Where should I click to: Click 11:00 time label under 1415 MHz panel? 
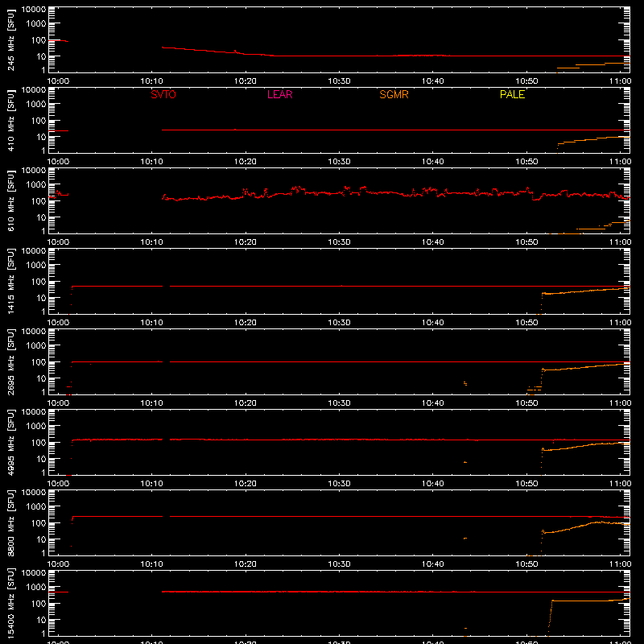point(620,323)
